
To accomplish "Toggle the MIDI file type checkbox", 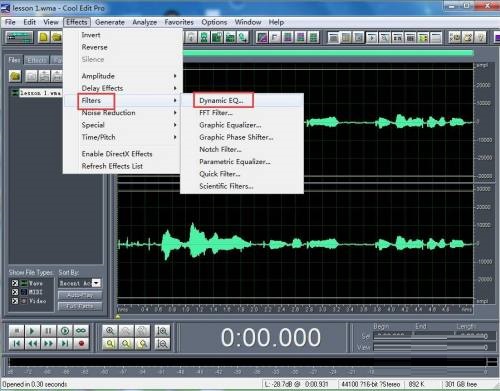I will 15,292.
